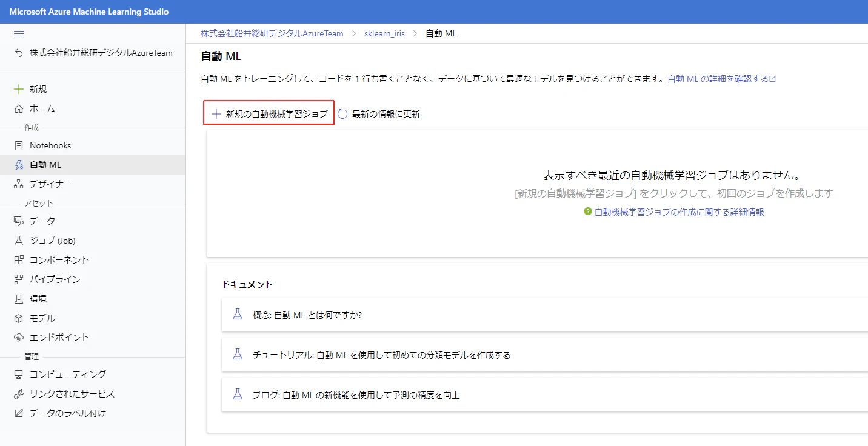This screenshot has width=868, height=446.
Task: Click the external link icon after 自動 ML の詳細を確認する
Action: [x=773, y=79]
